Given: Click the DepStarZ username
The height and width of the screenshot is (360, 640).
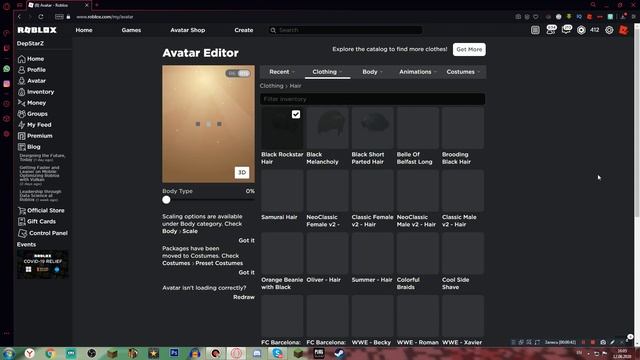Looking at the screenshot, I should (x=30, y=44).
